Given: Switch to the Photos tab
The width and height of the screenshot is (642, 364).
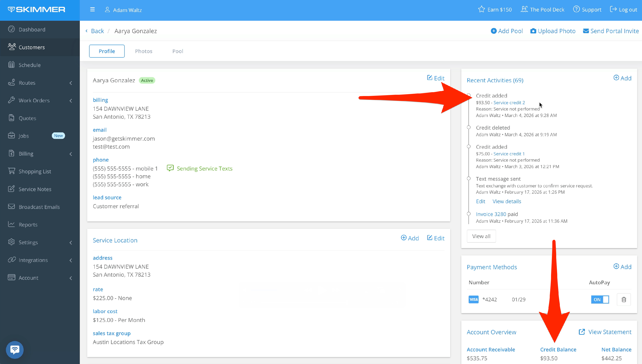Looking at the screenshot, I should tap(144, 51).
